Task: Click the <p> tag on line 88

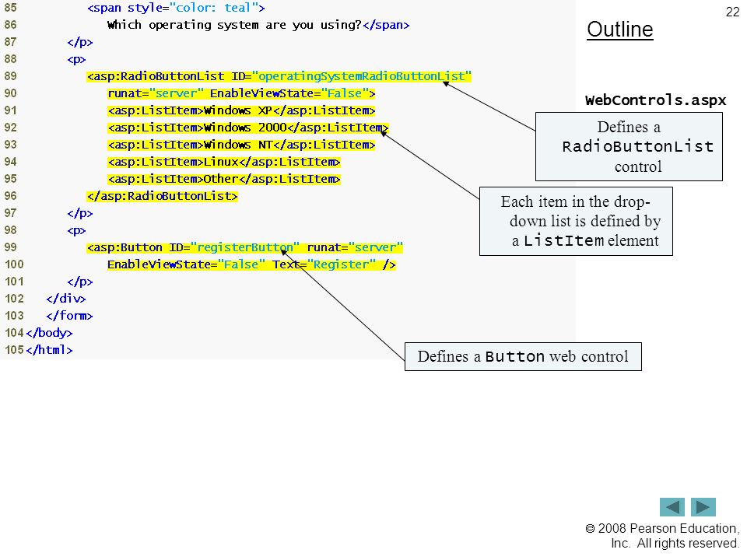Action: point(76,60)
